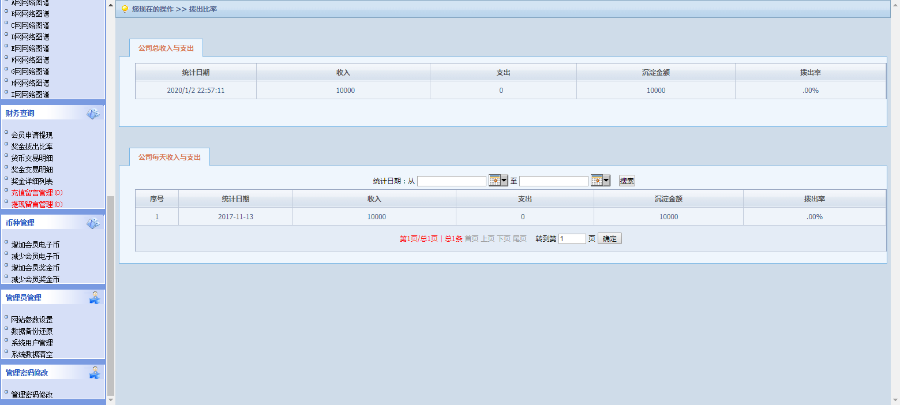This screenshot has width=900, height=405.
Task: Open 奖金详细列表 in the sidebar
Action: (32, 181)
